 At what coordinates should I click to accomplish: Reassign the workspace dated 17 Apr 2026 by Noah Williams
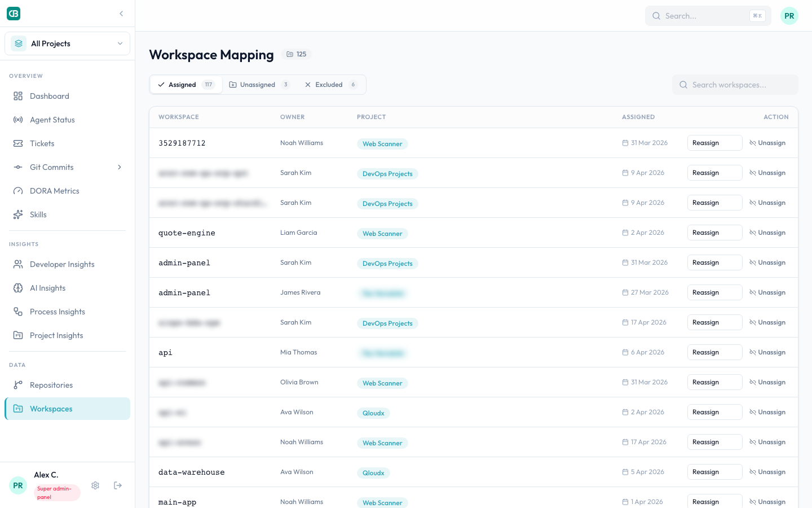click(x=714, y=442)
